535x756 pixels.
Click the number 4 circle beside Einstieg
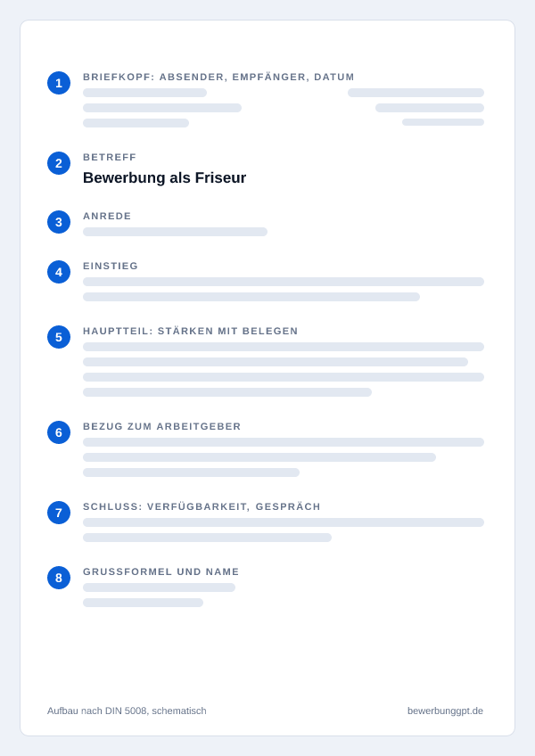coord(59,272)
